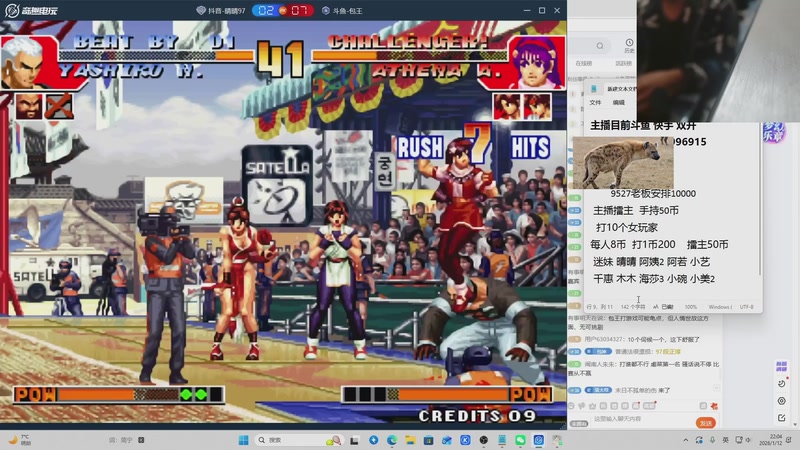Click the edit/compose icon in right sidebar
Screen dimensions: 800x450
coord(781,418)
